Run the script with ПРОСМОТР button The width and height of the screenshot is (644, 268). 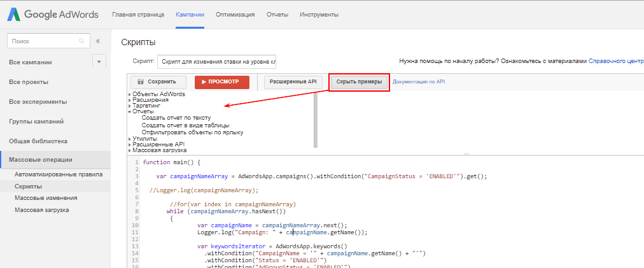[222, 81]
